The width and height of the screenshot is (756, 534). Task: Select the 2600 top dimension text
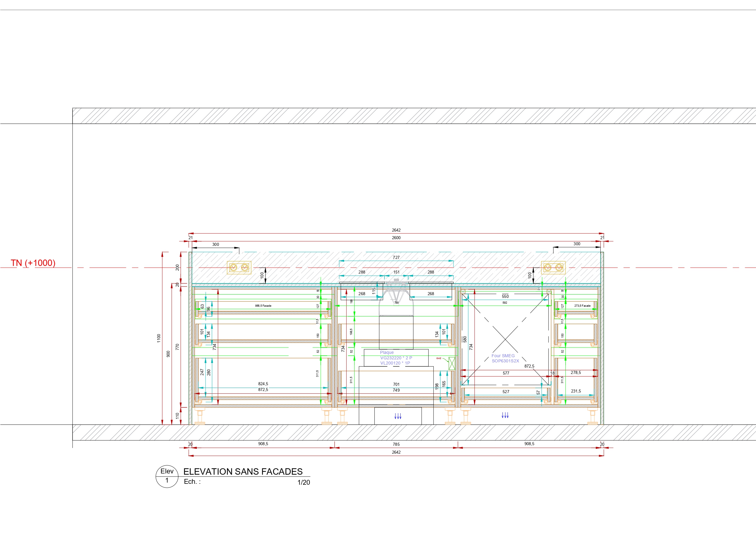pyautogui.click(x=396, y=238)
